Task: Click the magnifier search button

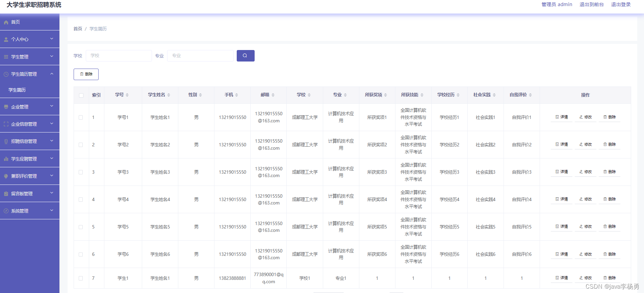Action: (x=246, y=56)
